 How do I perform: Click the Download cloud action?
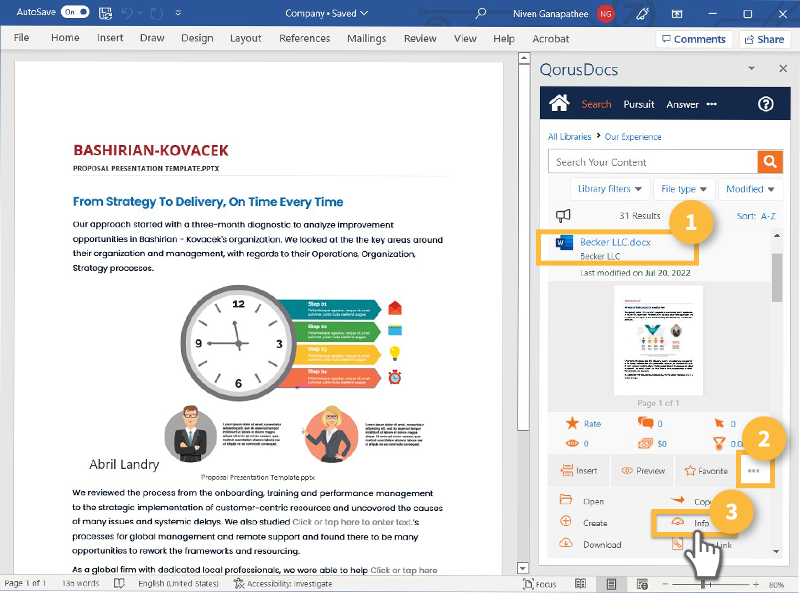(x=590, y=543)
